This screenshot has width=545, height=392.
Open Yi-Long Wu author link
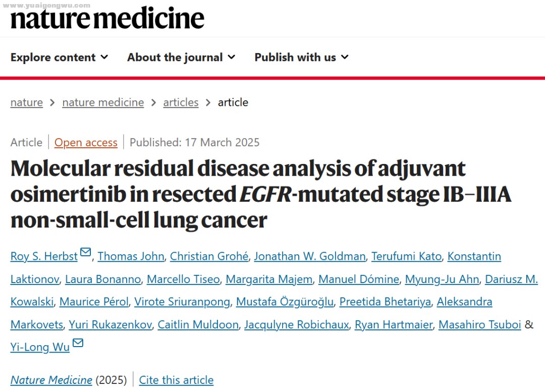[40, 347]
